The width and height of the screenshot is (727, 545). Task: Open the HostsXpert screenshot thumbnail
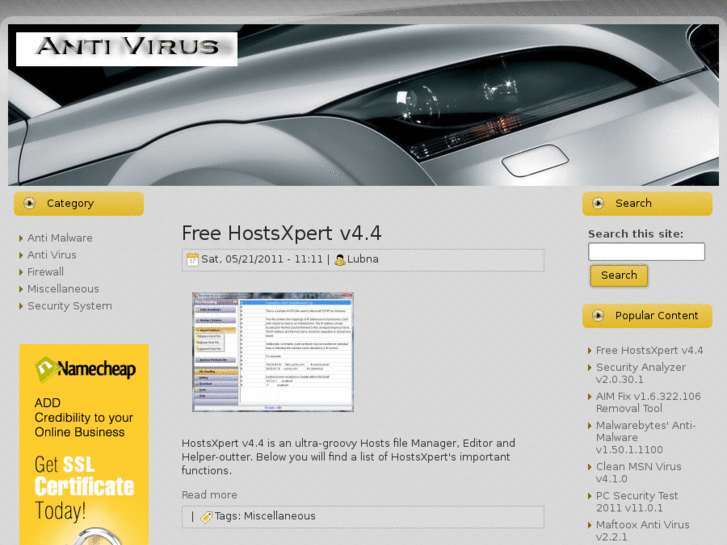[273, 352]
